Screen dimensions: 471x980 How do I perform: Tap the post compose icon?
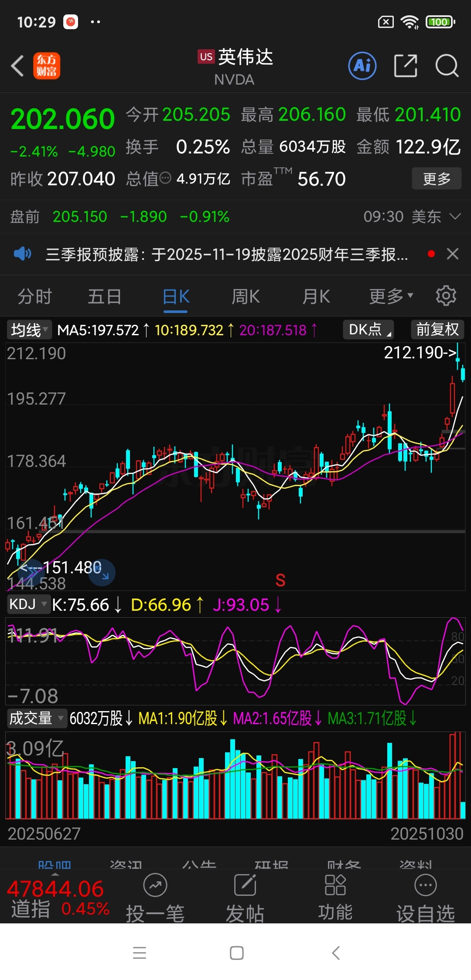click(x=245, y=885)
